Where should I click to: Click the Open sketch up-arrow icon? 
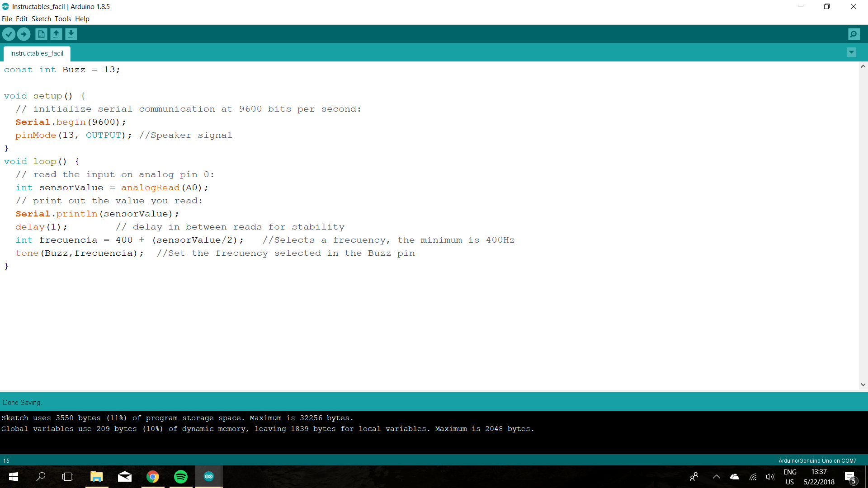[56, 34]
